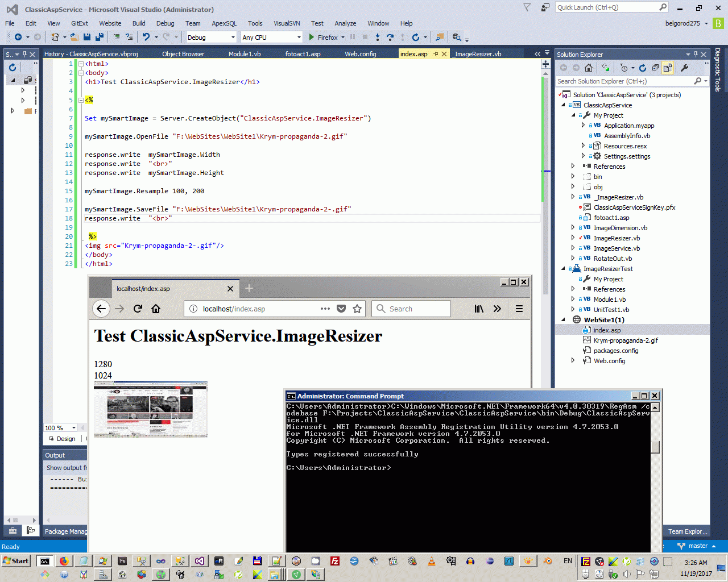Go to Solution Explorer Home

(x=589, y=68)
